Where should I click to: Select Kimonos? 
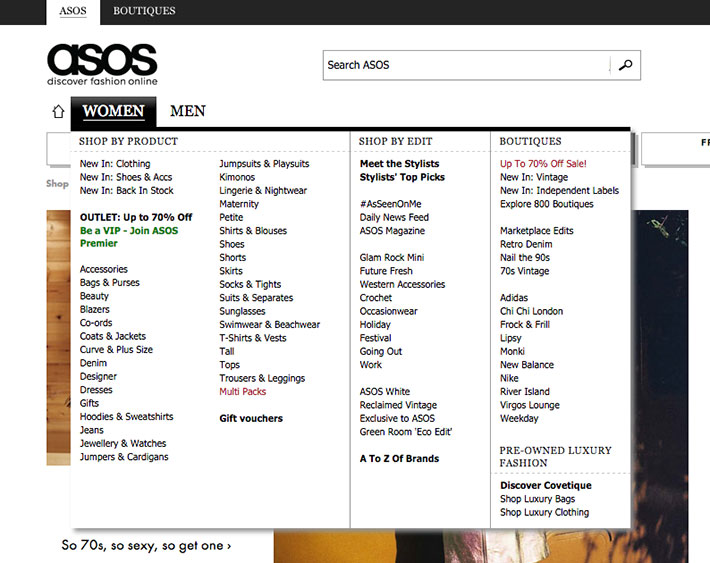(x=237, y=177)
